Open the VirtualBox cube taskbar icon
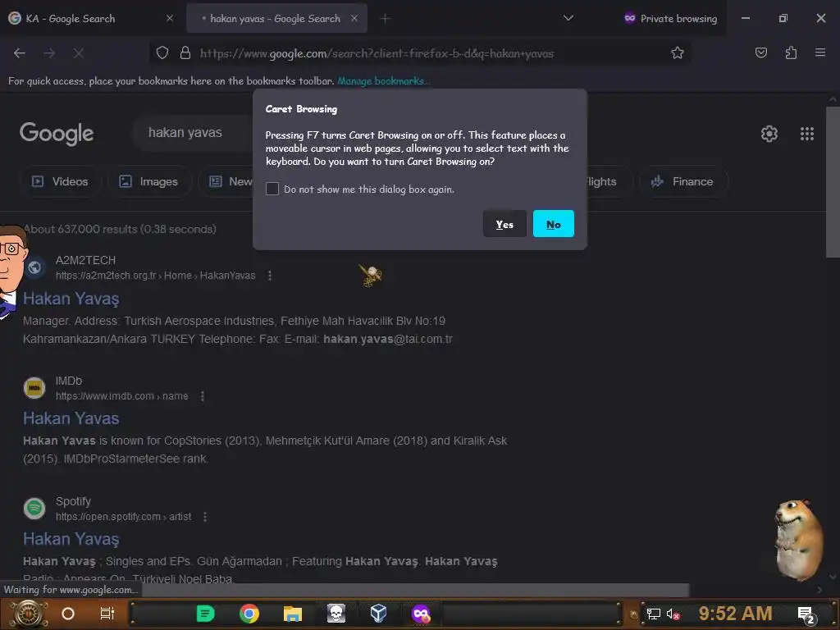The image size is (840, 630). (378, 614)
